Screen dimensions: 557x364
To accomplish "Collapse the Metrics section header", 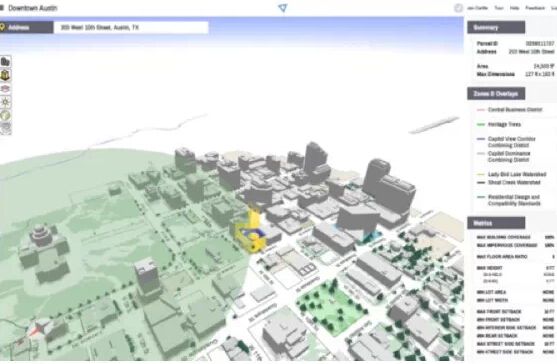I will [496, 223].
